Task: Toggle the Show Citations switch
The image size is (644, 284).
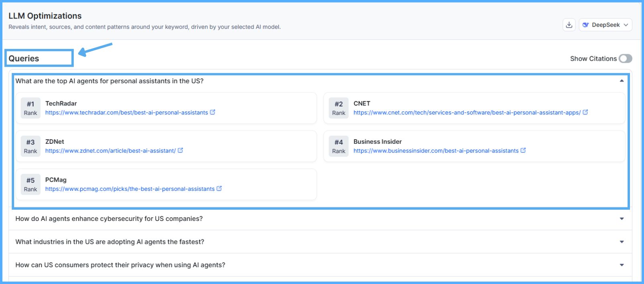Action: click(625, 59)
